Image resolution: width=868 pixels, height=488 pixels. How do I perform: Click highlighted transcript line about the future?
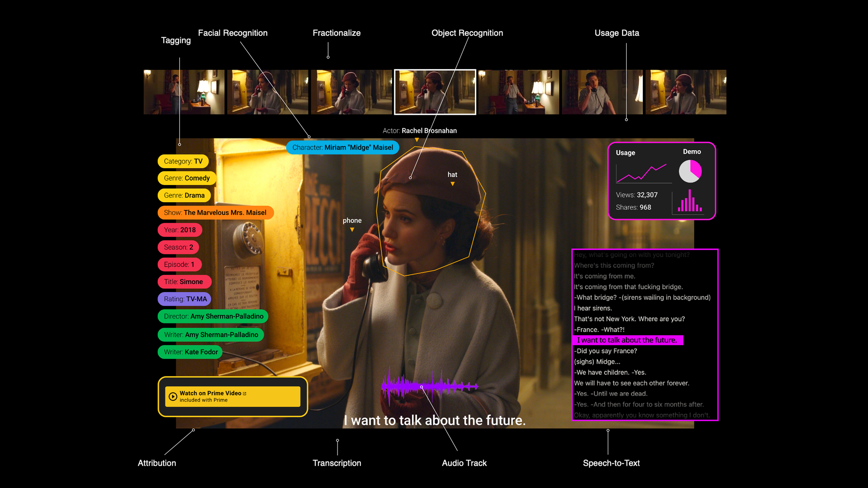tap(627, 340)
